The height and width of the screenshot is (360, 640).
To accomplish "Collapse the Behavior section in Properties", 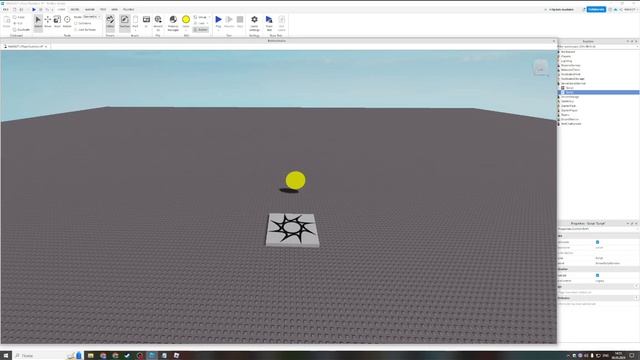I will click(598, 269).
